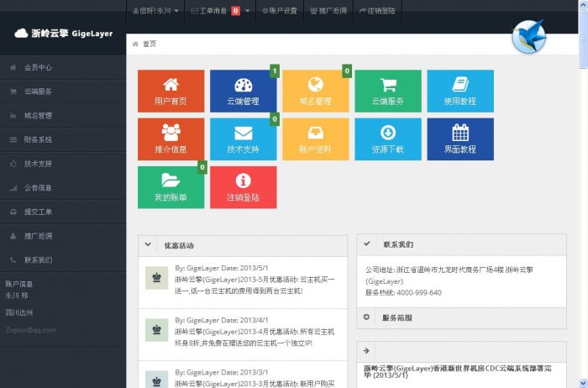Select 云端服务 in the sidebar
Viewport: 588px width, 388px height.
point(63,92)
